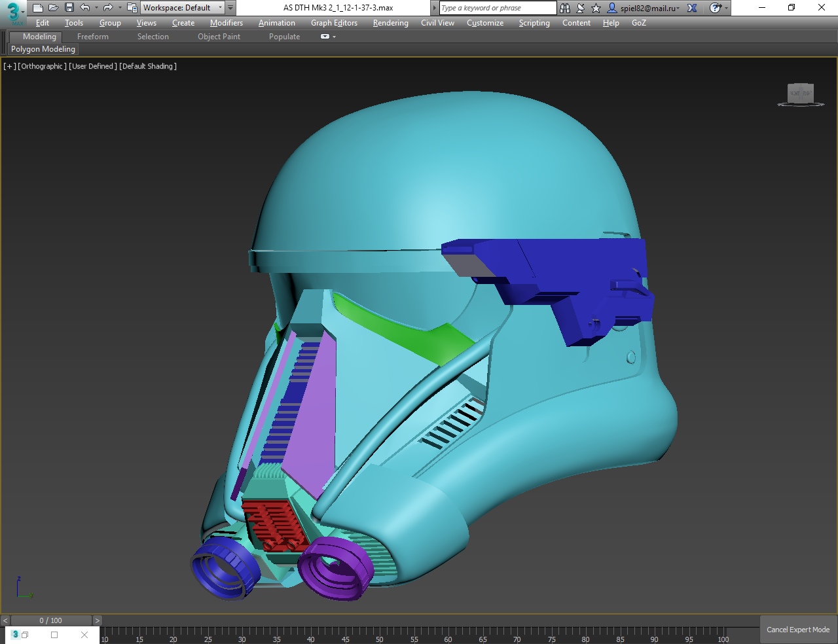This screenshot has width=838, height=644.
Task: Expand the Help icon dropdown arrow
Action: tap(726, 8)
